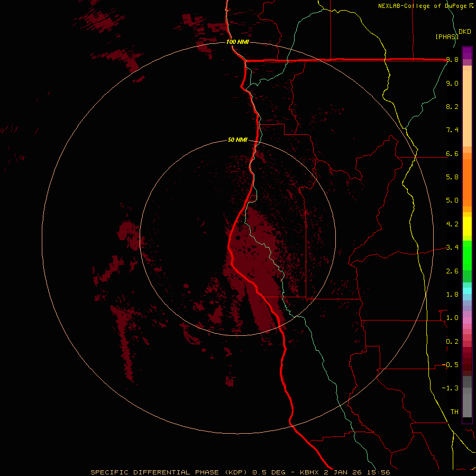
Task: Click the "2 JAN 26 15:56" timestamp
Action: pos(357,472)
